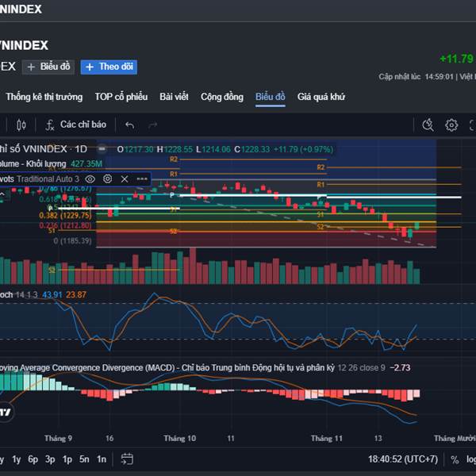The height and width of the screenshot is (476, 476).
Task: Set chart range to 1y
Action: pyautogui.click(x=17, y=459)
